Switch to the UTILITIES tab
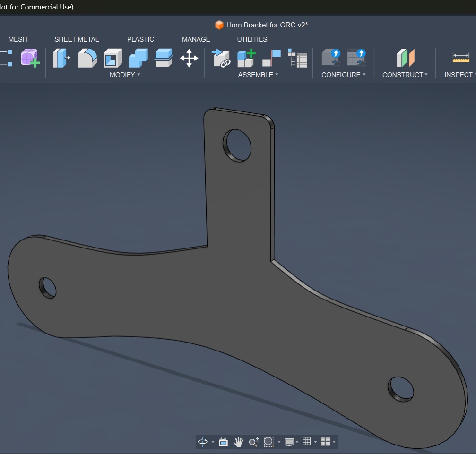476x454 pixels. pyautogui.click(x=252, y=39)
